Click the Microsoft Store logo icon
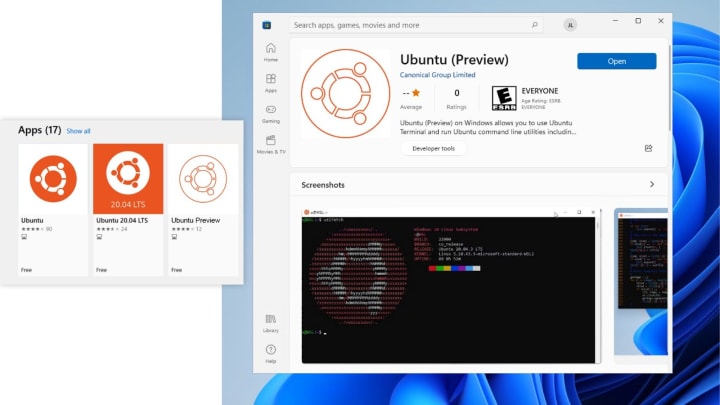This screenshot has height=405, width=720. tap(266, 25)
